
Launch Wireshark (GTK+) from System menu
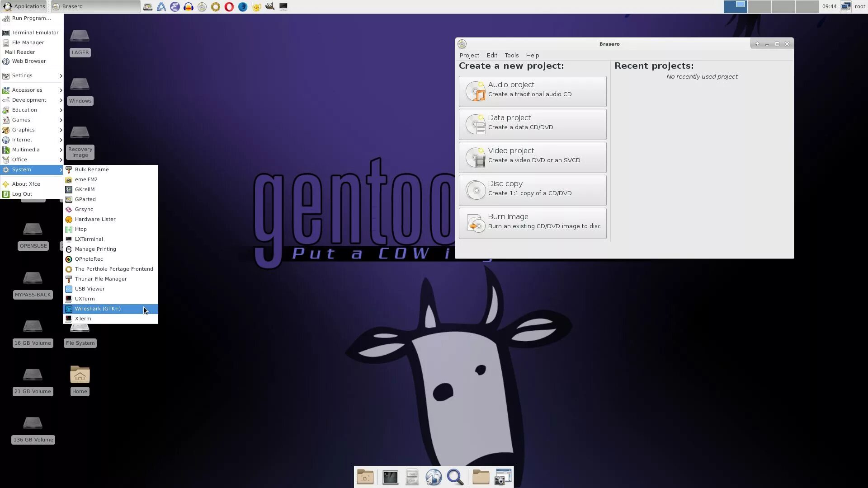tap(98, 309)
